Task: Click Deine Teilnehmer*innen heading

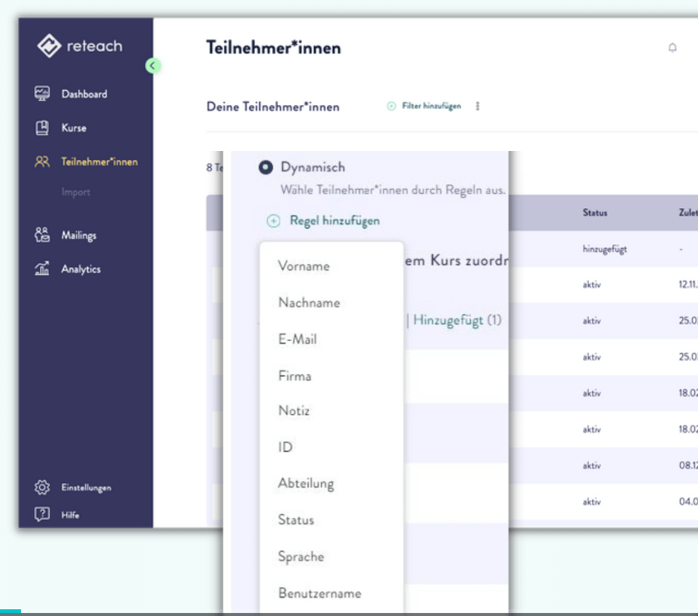Action: [x=273, y=107]
